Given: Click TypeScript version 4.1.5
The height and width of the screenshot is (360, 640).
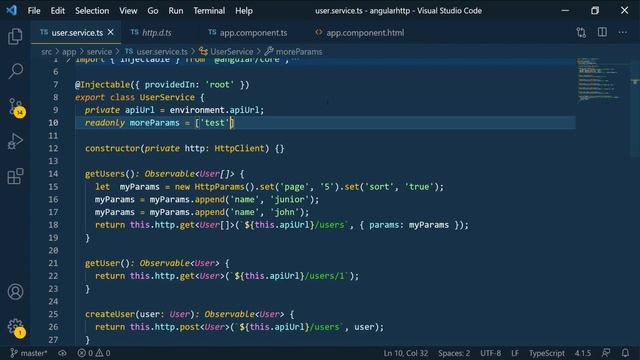Looking at the screenshot, I should click(x=583, y=353).
